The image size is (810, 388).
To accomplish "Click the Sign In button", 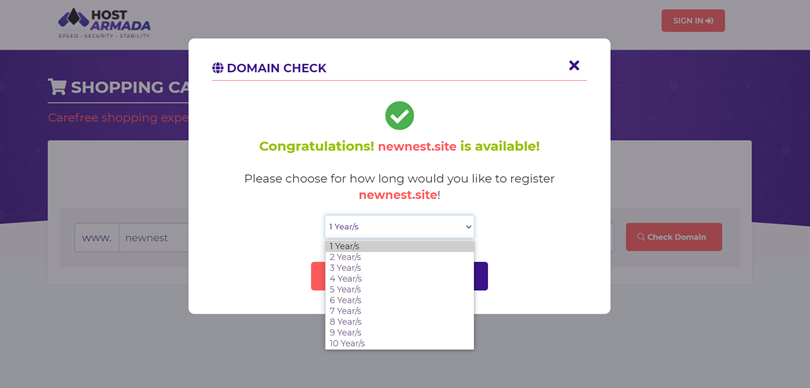I will coord(693,21).
